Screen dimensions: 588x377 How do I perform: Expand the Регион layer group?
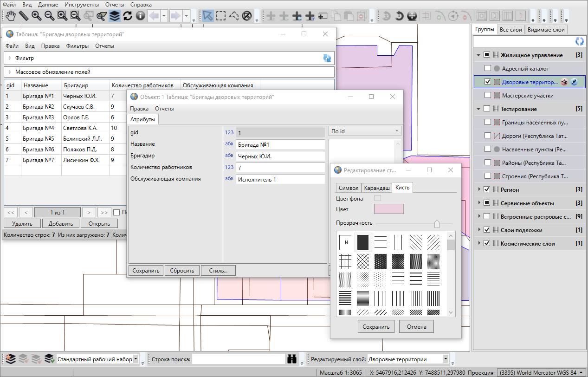(478, 190)
